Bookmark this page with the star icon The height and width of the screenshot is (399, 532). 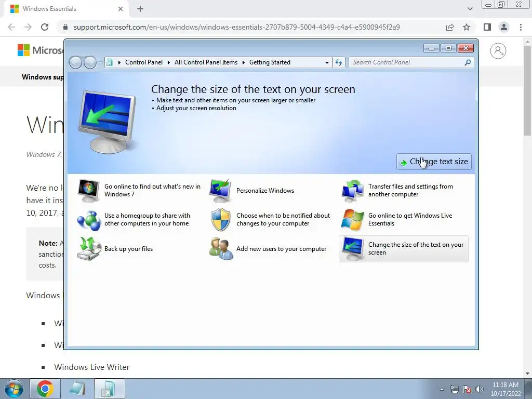pos(467,27)
